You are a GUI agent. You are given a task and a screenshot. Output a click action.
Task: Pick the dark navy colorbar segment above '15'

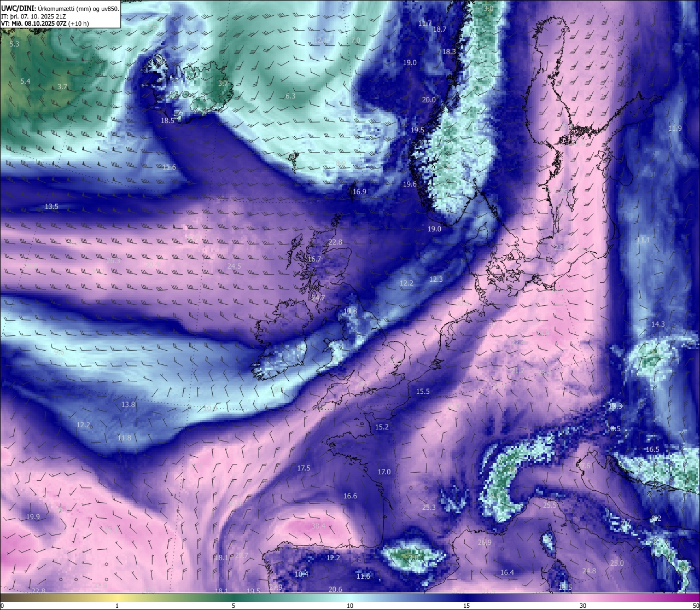click(x=466, y=597)
